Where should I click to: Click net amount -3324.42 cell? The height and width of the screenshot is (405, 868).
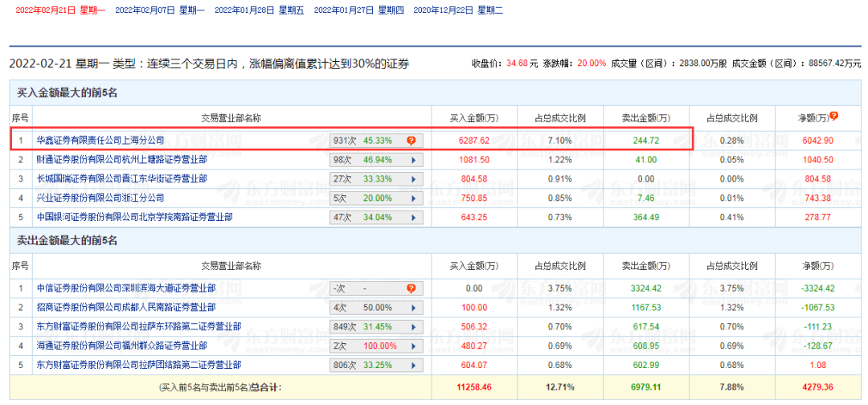817,288
